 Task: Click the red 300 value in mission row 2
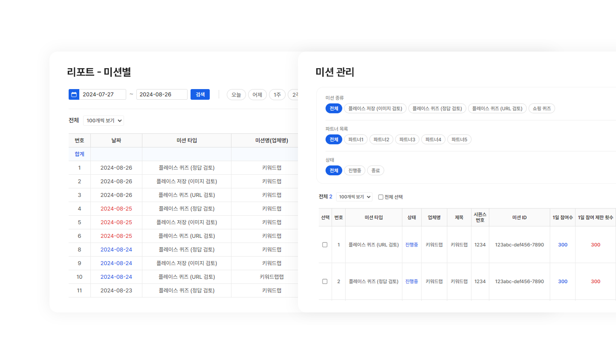[596, 281]
